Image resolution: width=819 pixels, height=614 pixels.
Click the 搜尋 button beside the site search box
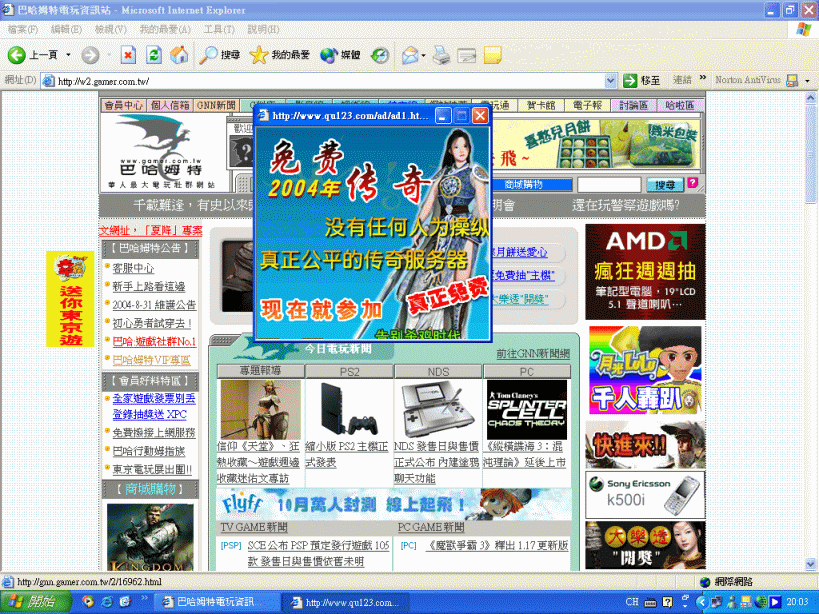point(665,185)
